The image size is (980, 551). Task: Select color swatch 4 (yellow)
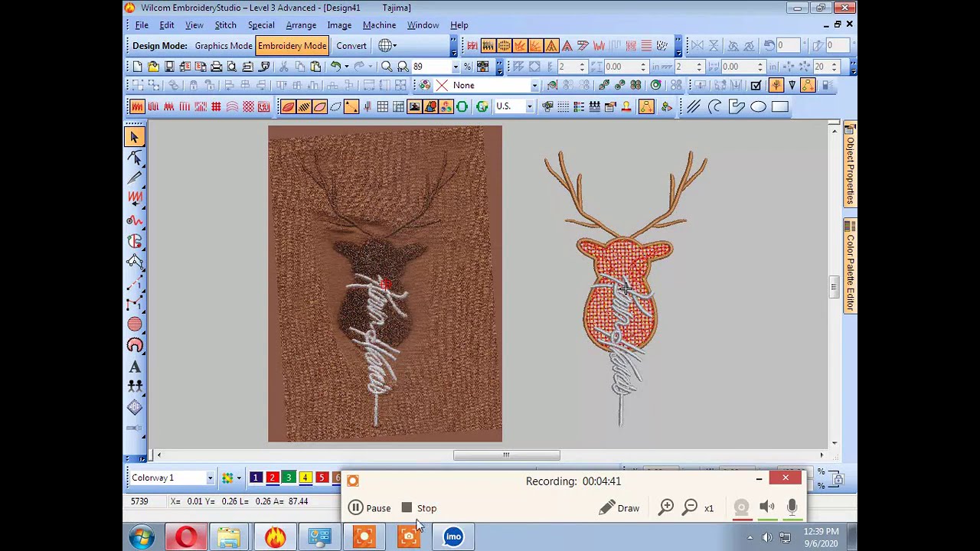coord(305,478)
